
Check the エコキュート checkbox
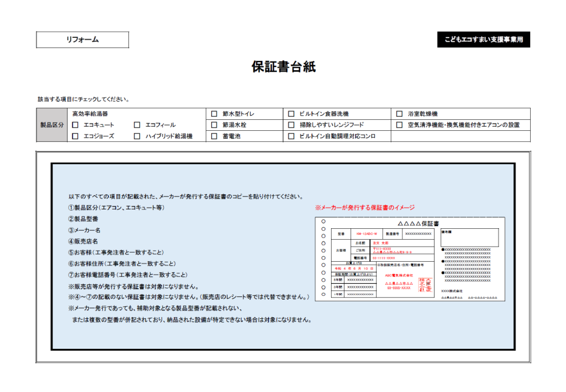coord(75,125)
